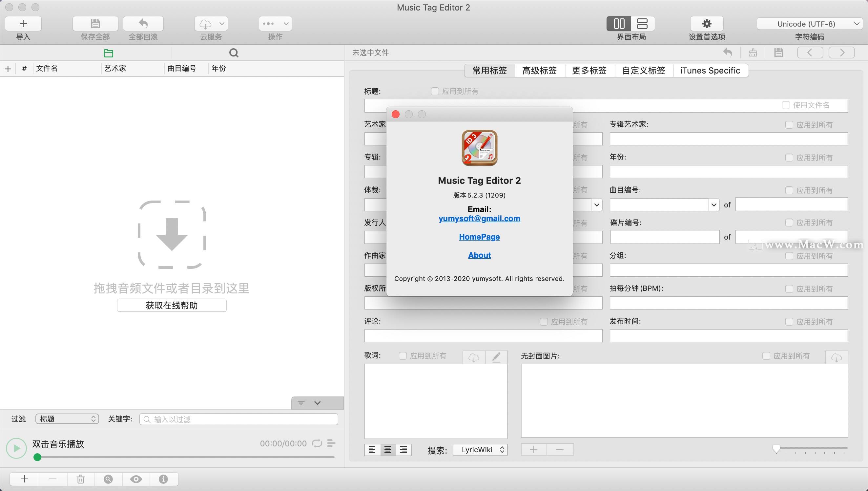Enable 应用到所有 for 年份
Screen dimensions: 868x491
coord(789,158)
